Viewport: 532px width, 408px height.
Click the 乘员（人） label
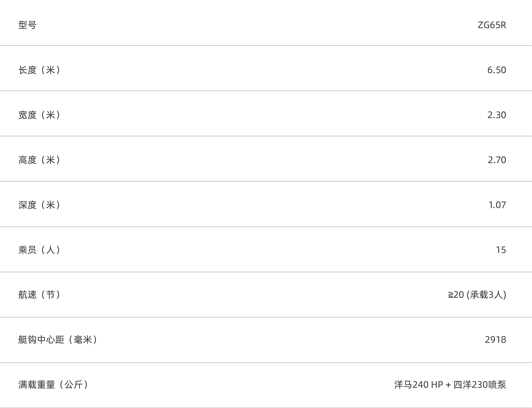pos(39,250)
